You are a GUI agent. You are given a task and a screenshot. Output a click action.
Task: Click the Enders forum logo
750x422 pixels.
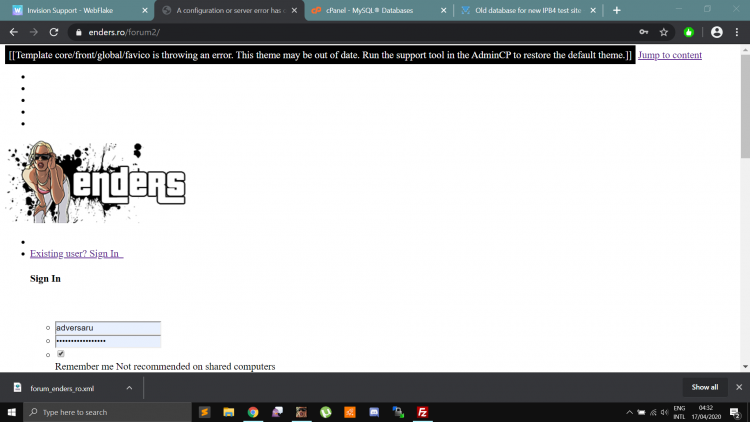tap(96, 182)
